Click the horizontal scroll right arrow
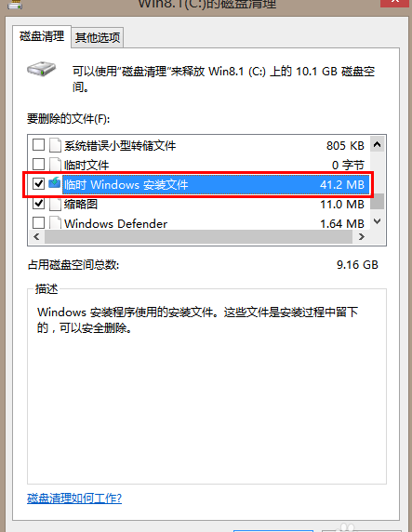The height and width of the screenshot is (532, 412). click(x=362, y=236)
